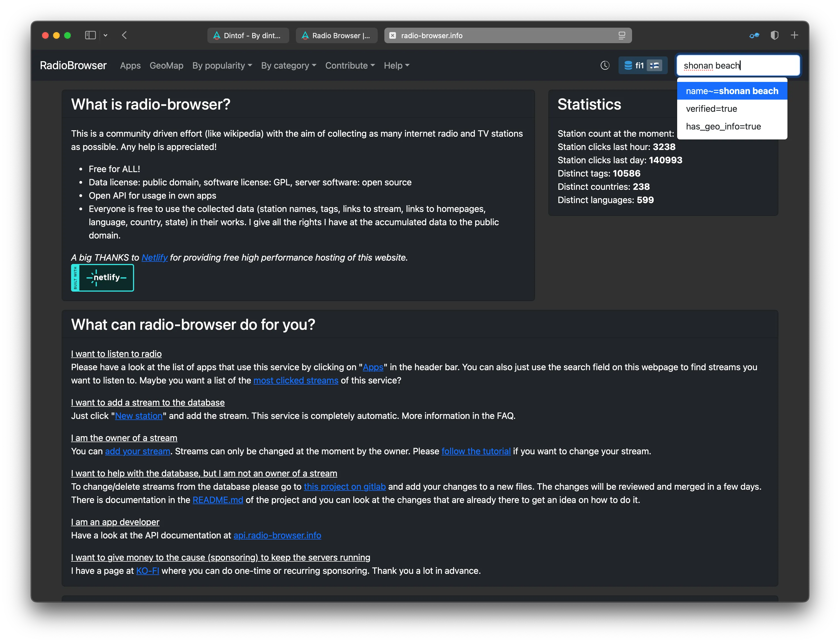Click the reader view icon in address bar
This screenshot has width=840, height=643.
tap(622, 36)
